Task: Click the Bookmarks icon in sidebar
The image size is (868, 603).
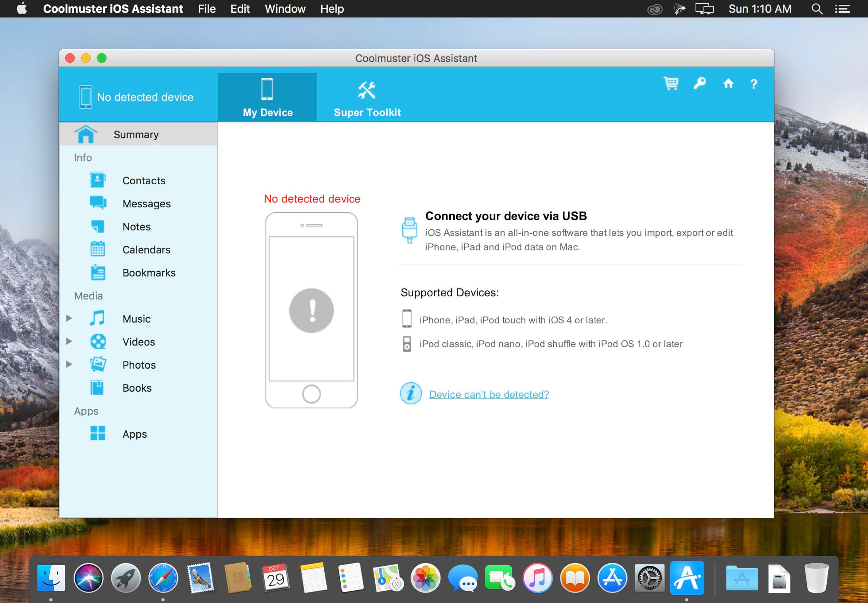Action: [98, 272]
